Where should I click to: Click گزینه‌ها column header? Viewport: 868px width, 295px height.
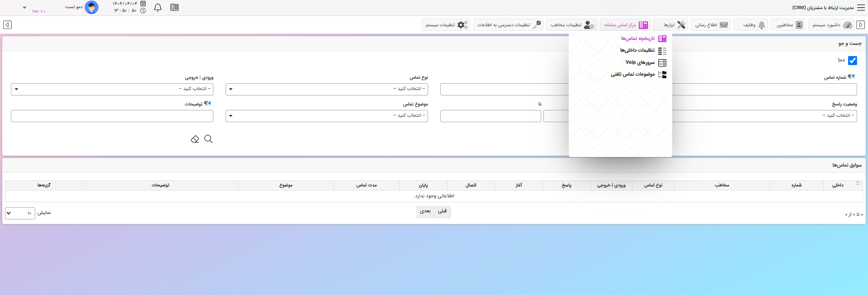44,185
